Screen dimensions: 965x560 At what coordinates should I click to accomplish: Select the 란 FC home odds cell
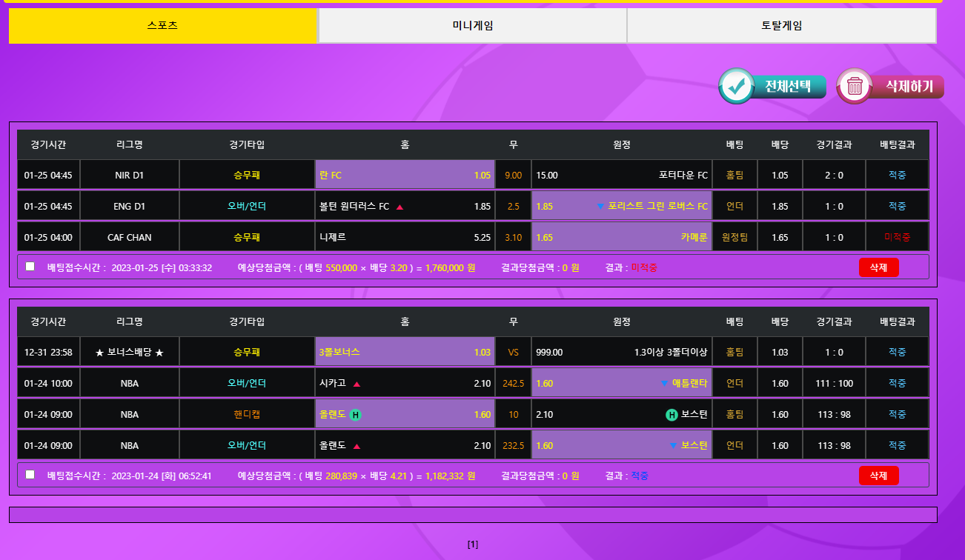tap(405, 176)
